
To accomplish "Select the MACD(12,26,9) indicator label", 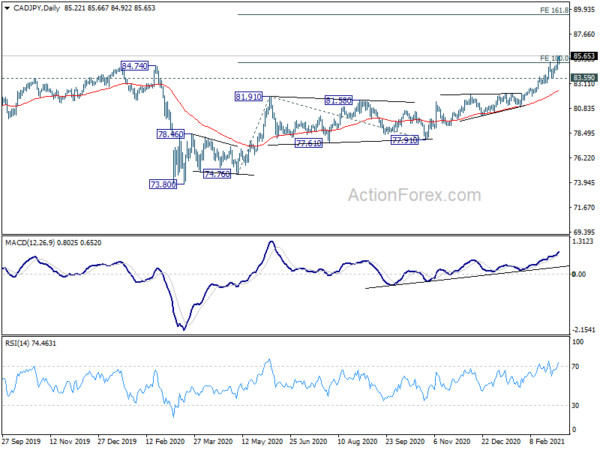I will tap(30, 243).
